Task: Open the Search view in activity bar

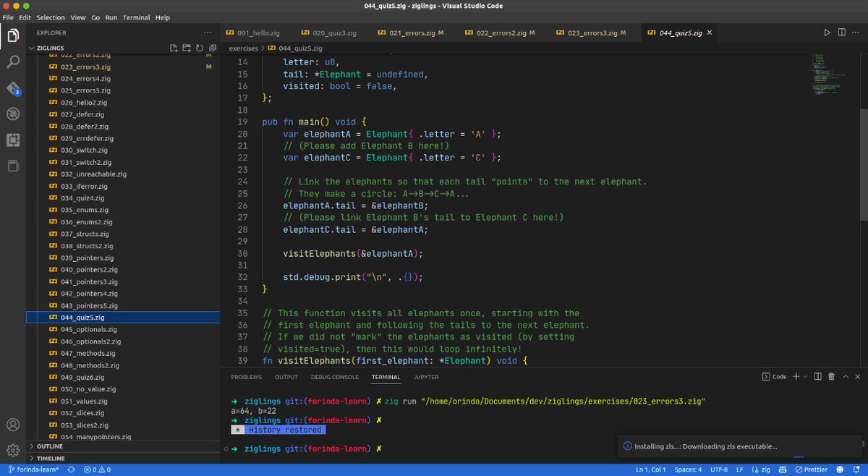Action: 12,61
